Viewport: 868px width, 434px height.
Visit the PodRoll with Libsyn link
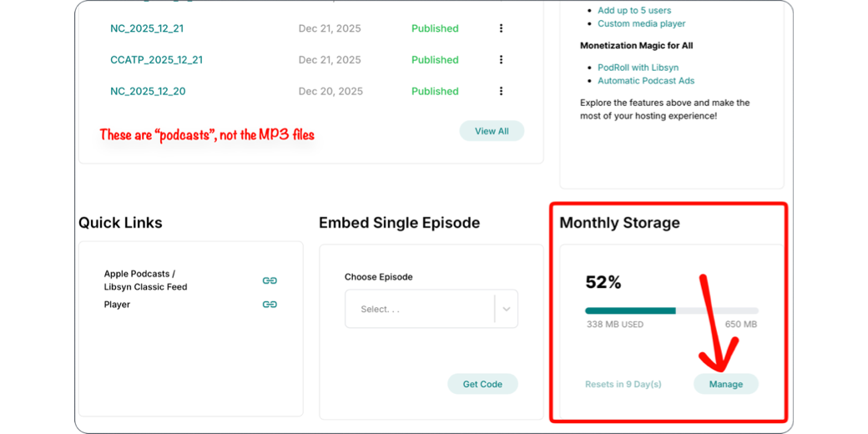(638, 68)
